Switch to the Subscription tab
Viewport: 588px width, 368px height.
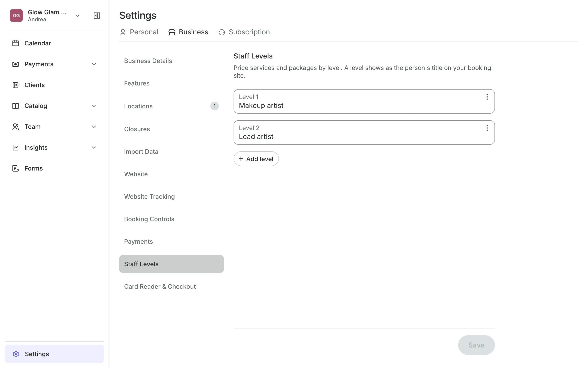pyautogui.click(x=244, y=32)
